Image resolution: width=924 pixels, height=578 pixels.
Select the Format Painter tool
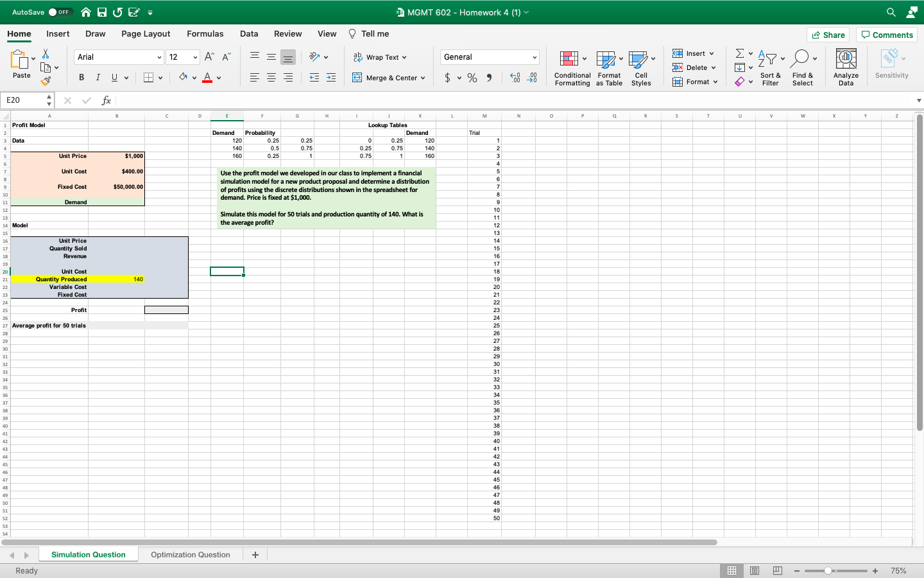tap(46, 81)
